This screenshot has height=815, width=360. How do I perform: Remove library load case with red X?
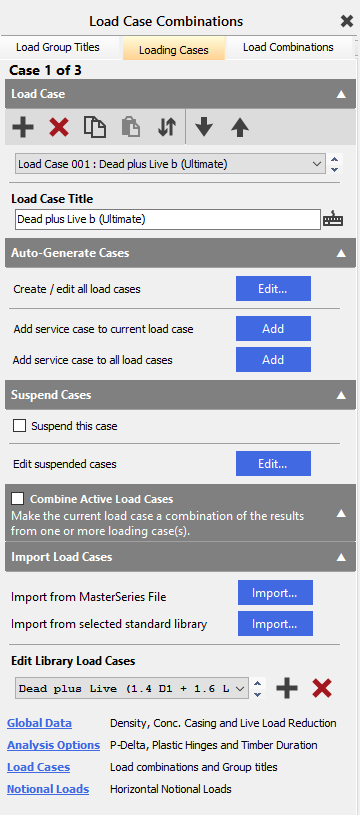[322, 688]
